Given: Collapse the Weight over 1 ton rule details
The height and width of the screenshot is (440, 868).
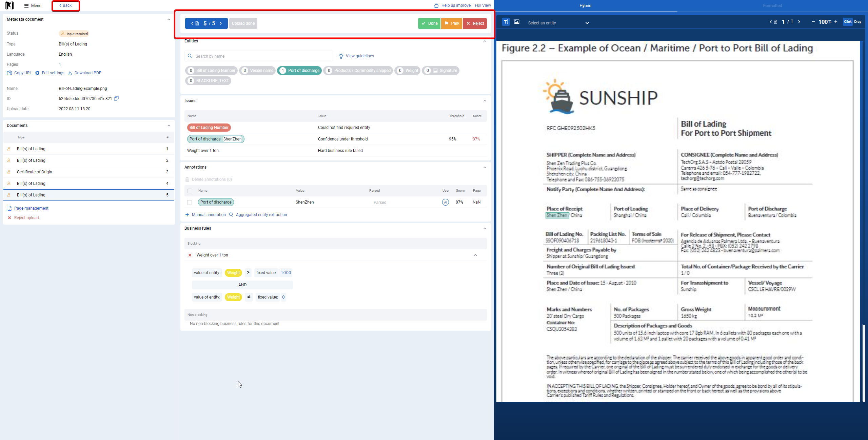Looking at the screenshot, I should [x=475, y=255].
